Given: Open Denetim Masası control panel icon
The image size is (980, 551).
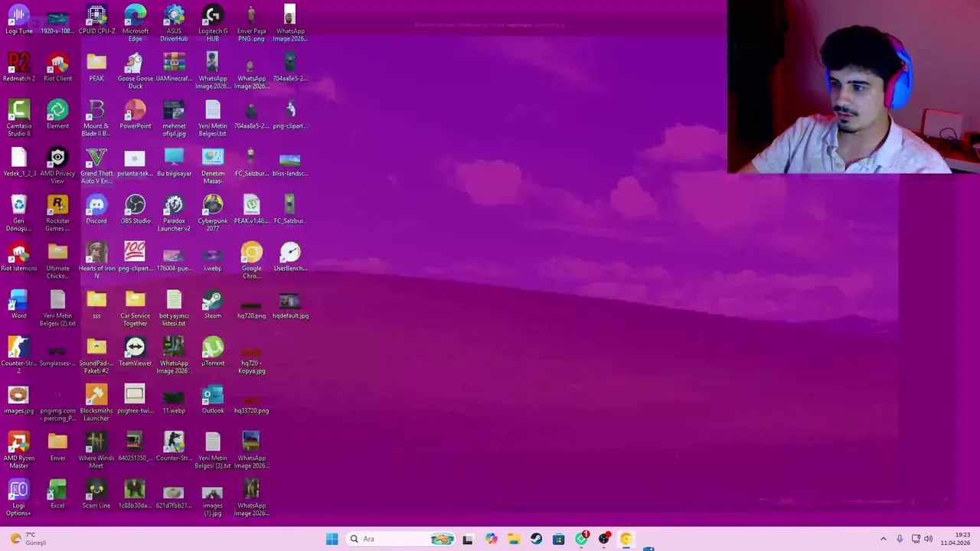Looking at the screenshot, I should click(213, 166).
